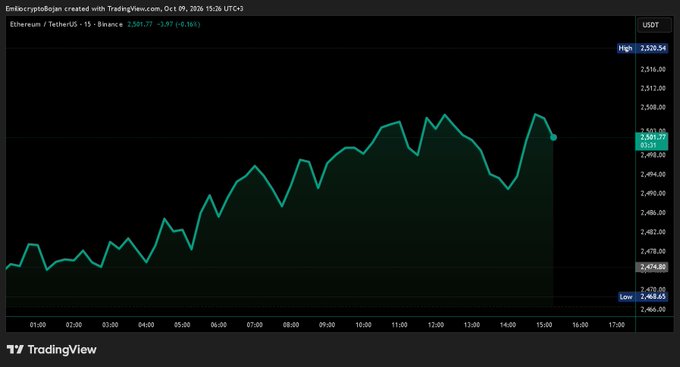Click the 2,478.00 price scale label
The width and height of the screenshot is (680, 367).
pyautogui.click(x=653, y=251)
